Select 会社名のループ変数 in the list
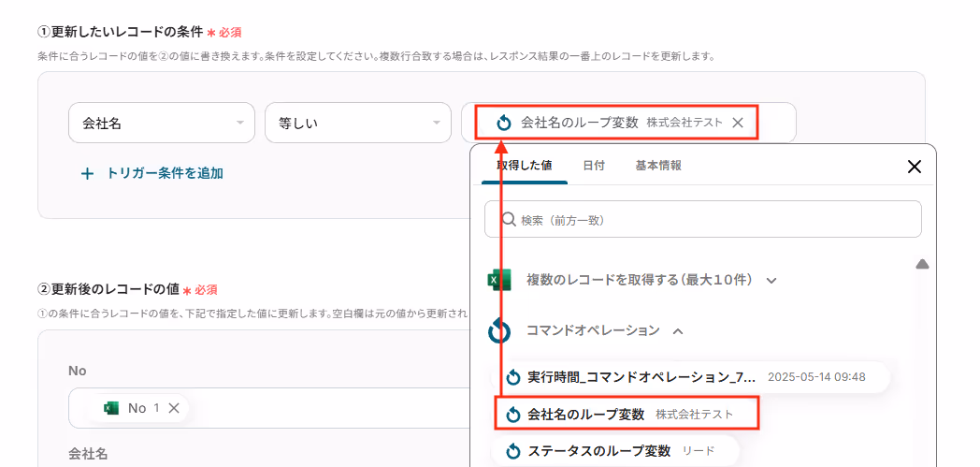 pos(627,414)
